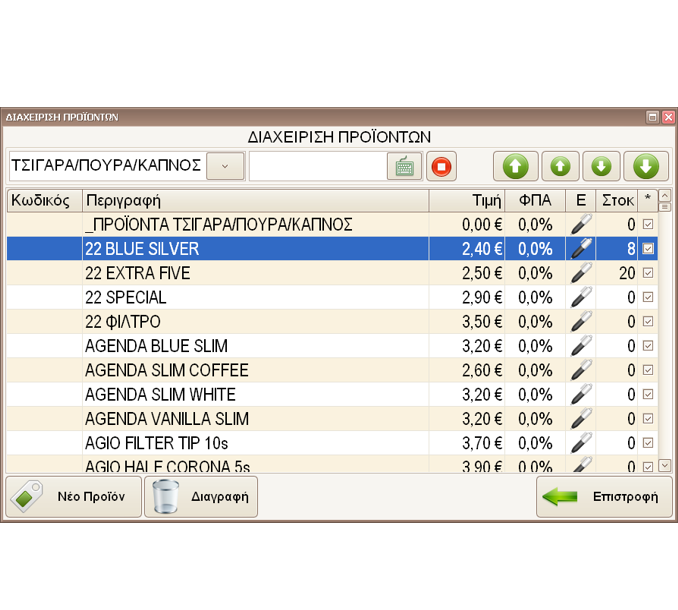Jump to first row with large up arrow
678x610 pixels.
coord(515,166)
